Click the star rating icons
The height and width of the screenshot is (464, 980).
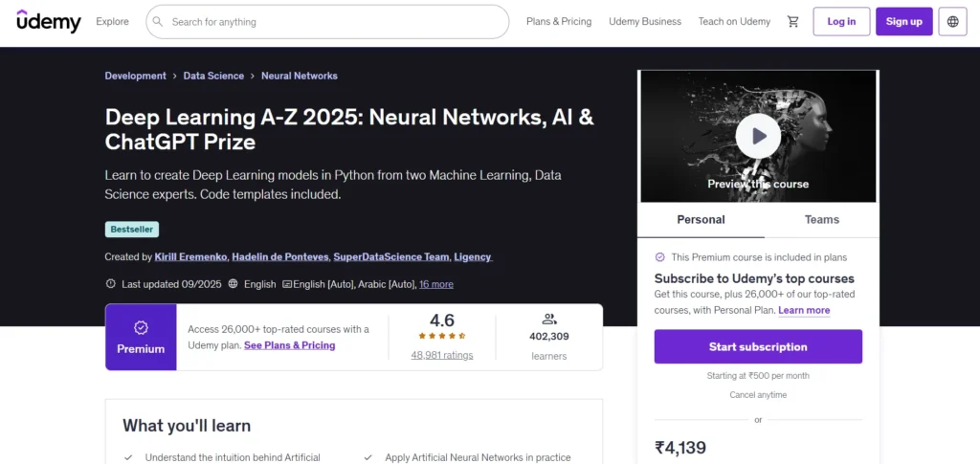442,336
